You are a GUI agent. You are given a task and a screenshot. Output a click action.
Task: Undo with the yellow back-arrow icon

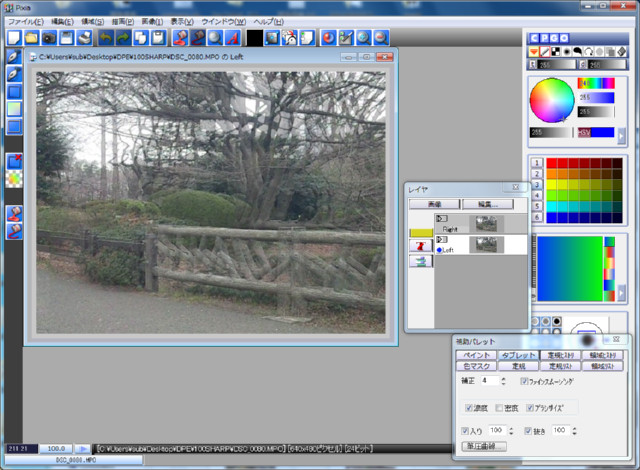106,38
